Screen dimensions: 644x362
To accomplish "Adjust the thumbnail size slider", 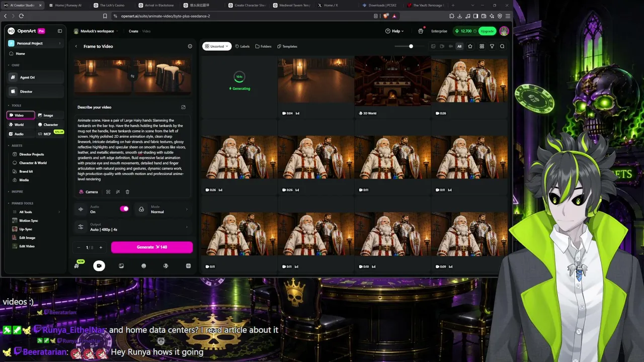I will (411, 46).
